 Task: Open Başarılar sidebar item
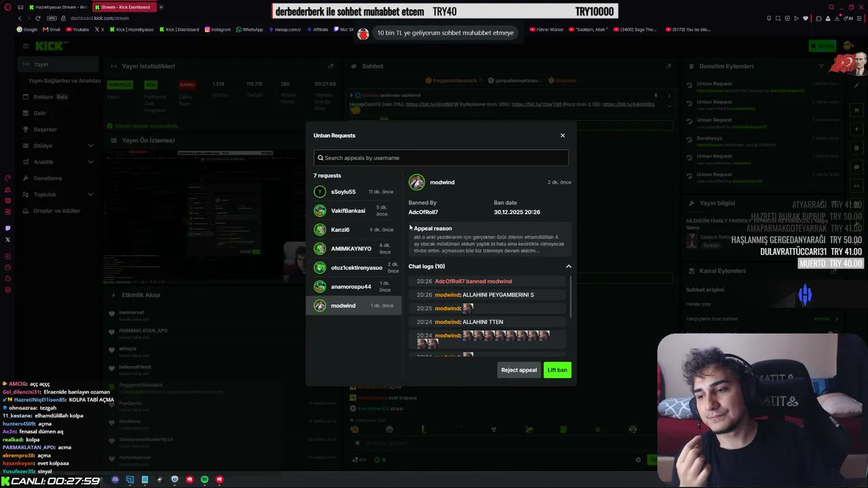pos(59,129)
